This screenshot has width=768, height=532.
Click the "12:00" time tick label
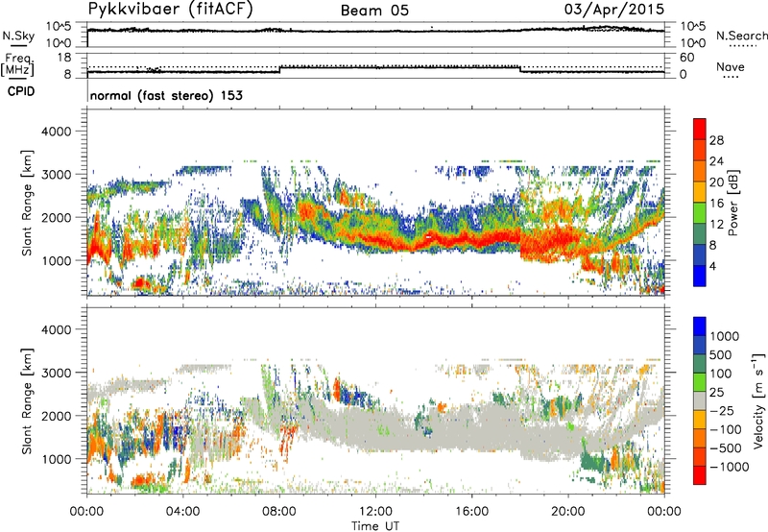[x=375, y=512]
